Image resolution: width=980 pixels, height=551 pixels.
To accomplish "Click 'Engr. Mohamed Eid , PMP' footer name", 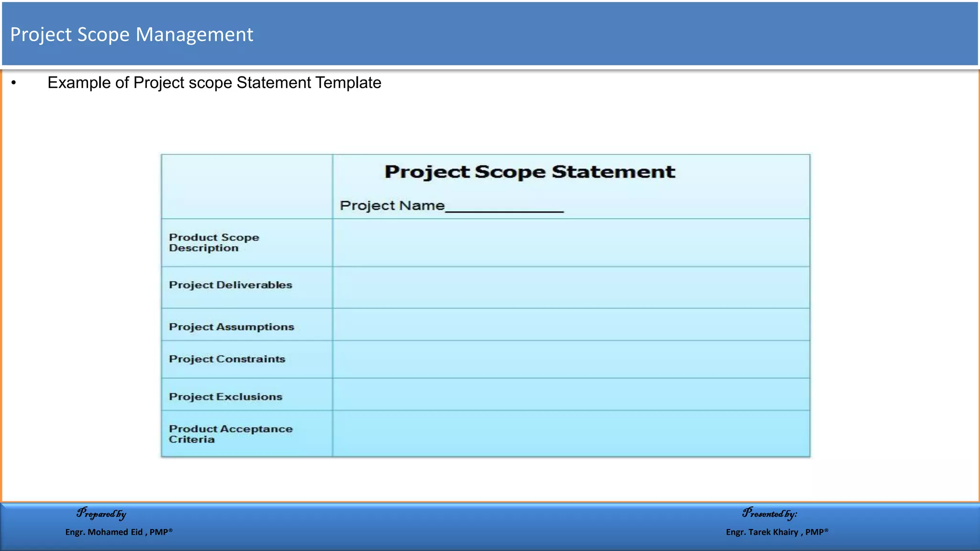I will click(119, 532).
